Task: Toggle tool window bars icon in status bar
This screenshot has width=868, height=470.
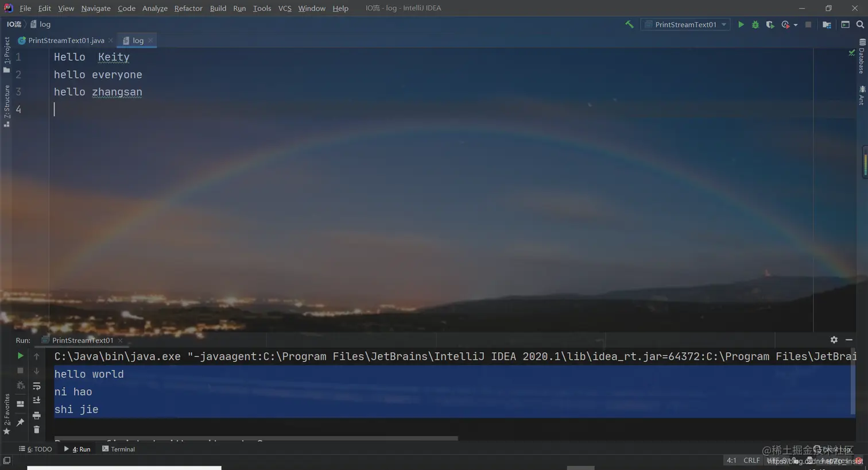Action: (7, 461)
